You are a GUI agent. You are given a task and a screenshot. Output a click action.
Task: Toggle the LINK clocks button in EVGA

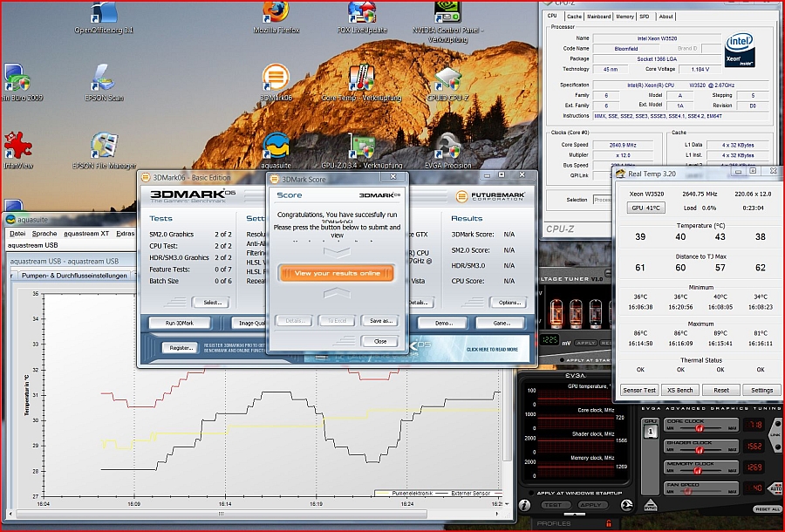tap(776, 434)
